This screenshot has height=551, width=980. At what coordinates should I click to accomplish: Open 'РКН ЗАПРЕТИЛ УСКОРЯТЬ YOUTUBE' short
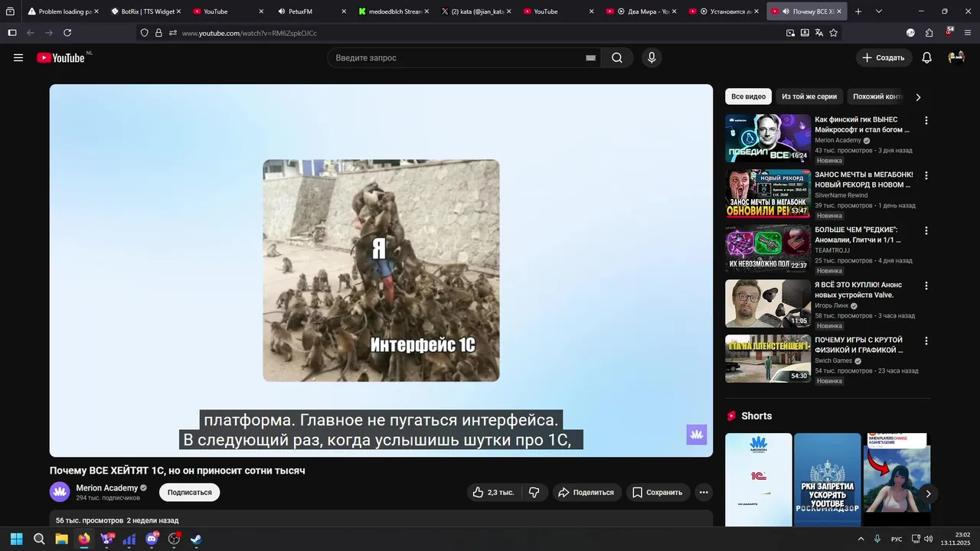click(x=828, y=479)
